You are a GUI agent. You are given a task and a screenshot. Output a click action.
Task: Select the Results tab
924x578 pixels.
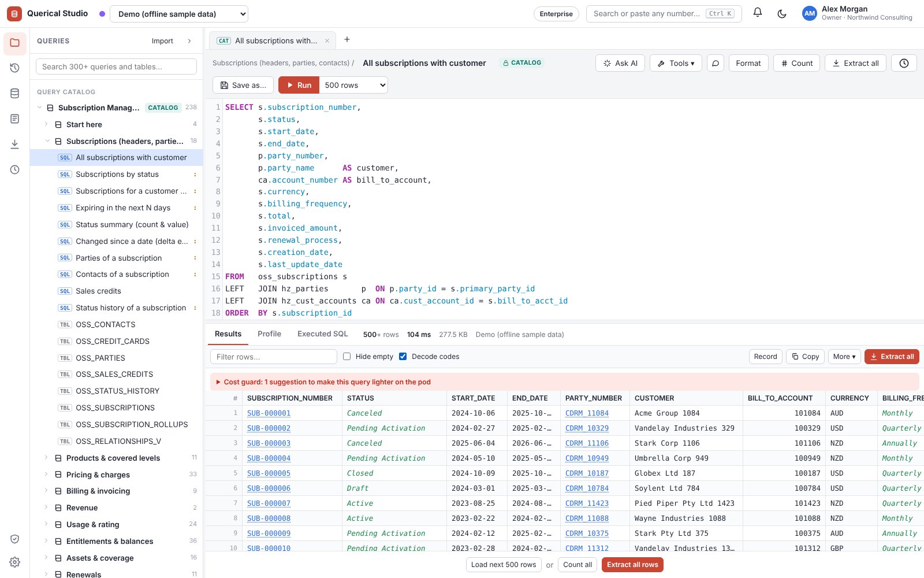(x=228, y=334)
